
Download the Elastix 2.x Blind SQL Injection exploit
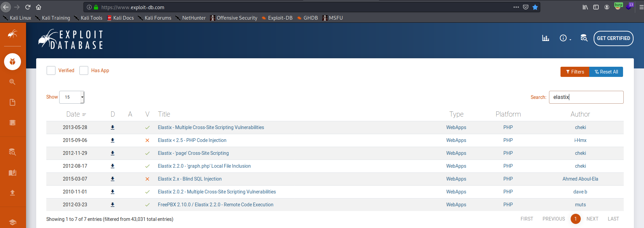click(113, 179)
